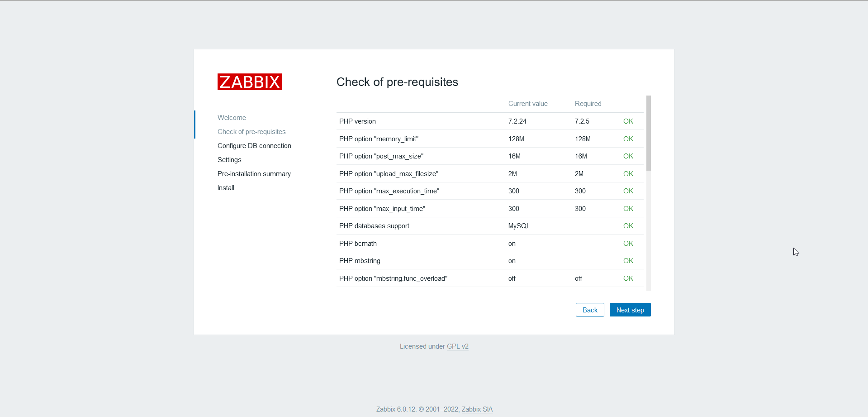Click OK status for max_input_time row
The width and height of the screenshot is (868, 417).
628,209
